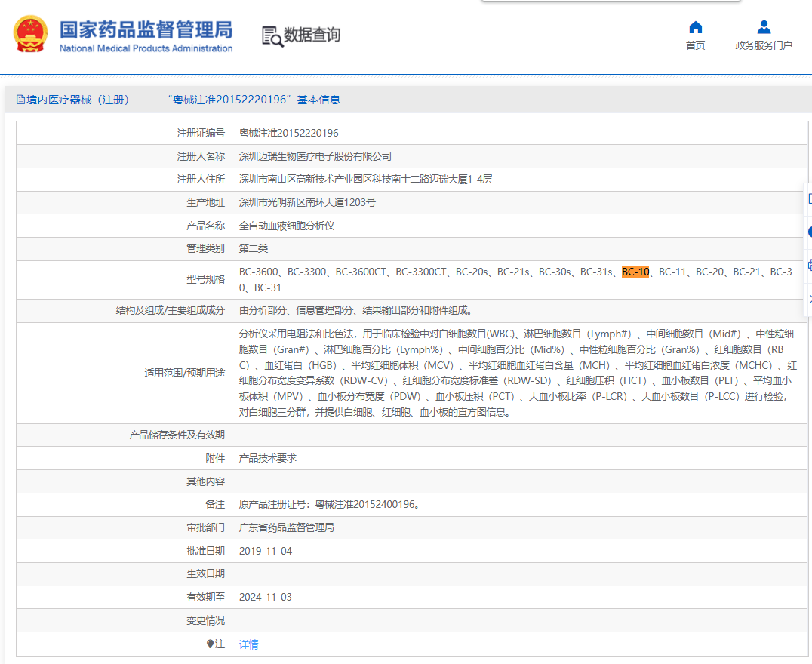The height and width of the screenshot is (664, 812).
Task: Click the bulb icon next to 注
Action: click(211, 644)
